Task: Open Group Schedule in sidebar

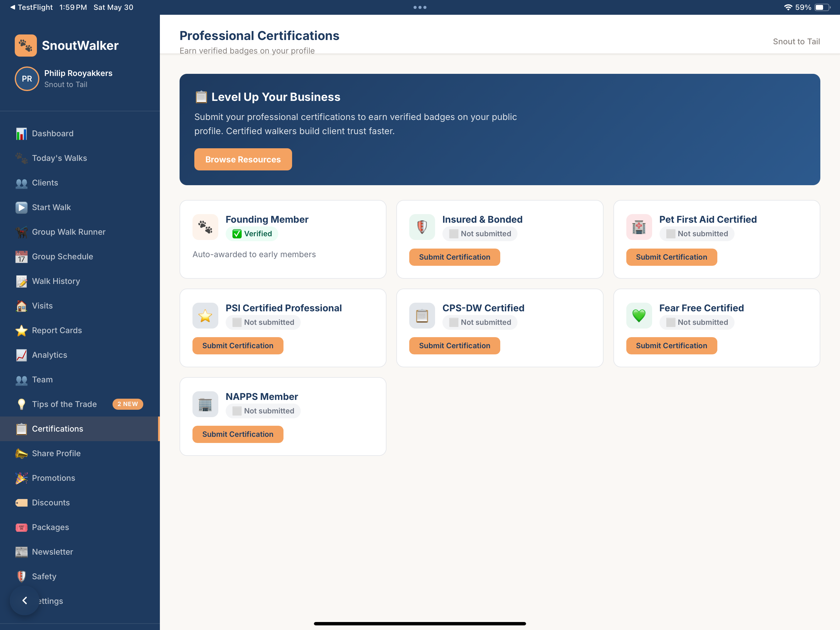Action: pyautogui.click(x=80, y=257)
